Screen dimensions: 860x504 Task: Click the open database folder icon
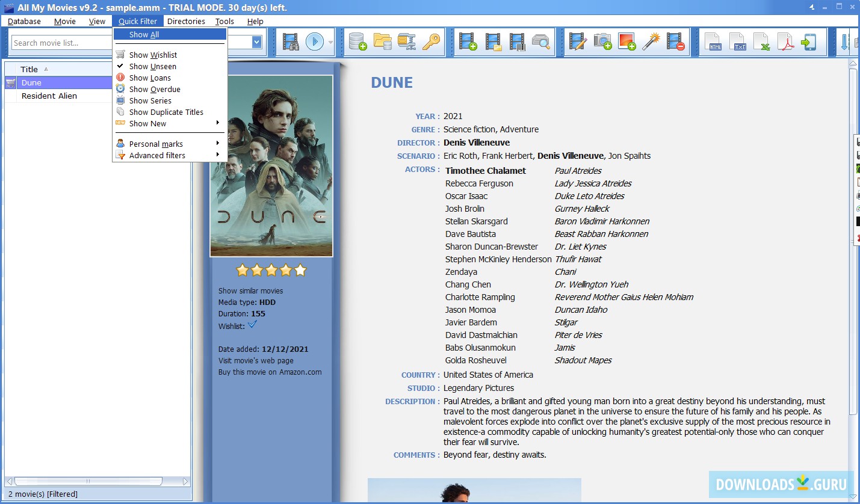(x=383, y=42)
